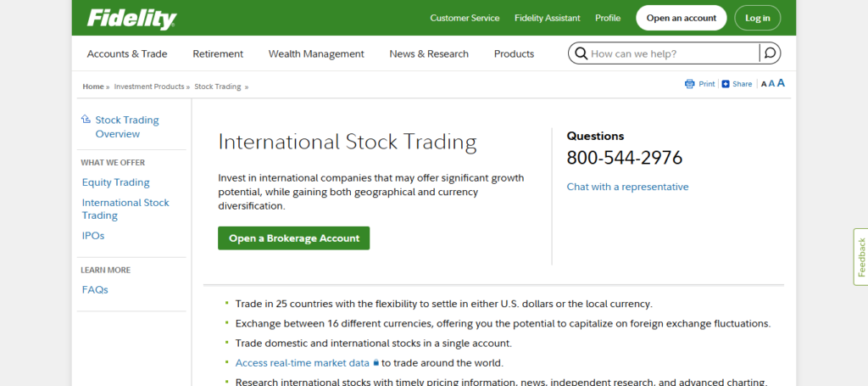Image resolution: width=868 pixels, height=386 pixels.
Task: Click the Log in button
Action: point(757,18)
